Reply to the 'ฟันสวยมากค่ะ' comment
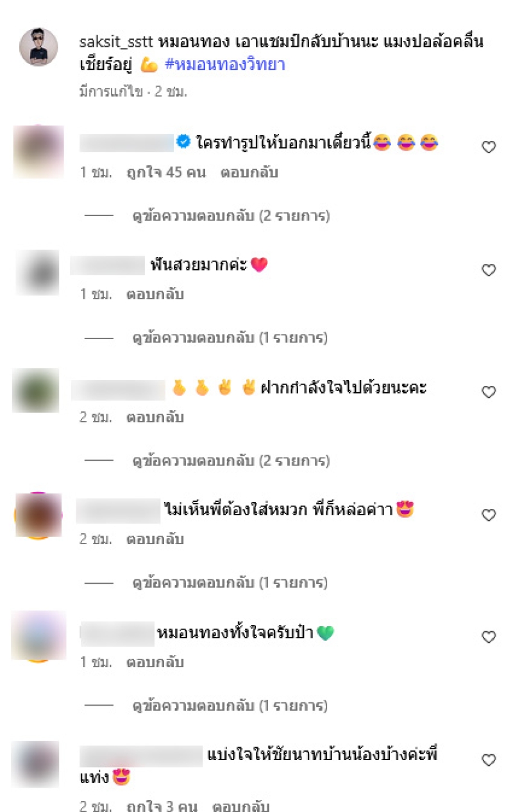The width and height of the screenshot is (513, 812). click(155, 295)
